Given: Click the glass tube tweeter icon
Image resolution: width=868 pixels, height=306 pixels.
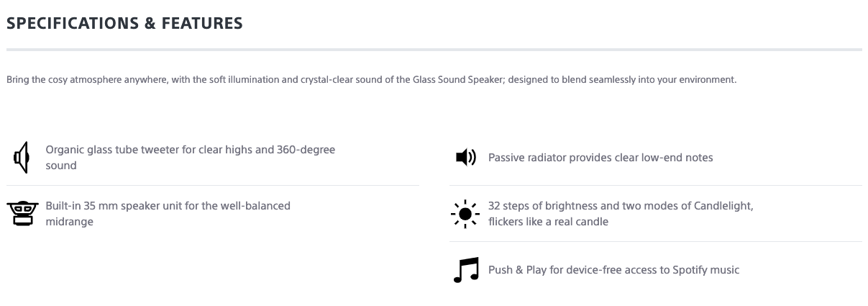Looking at the screenshot, I should (x=22, y=158).
